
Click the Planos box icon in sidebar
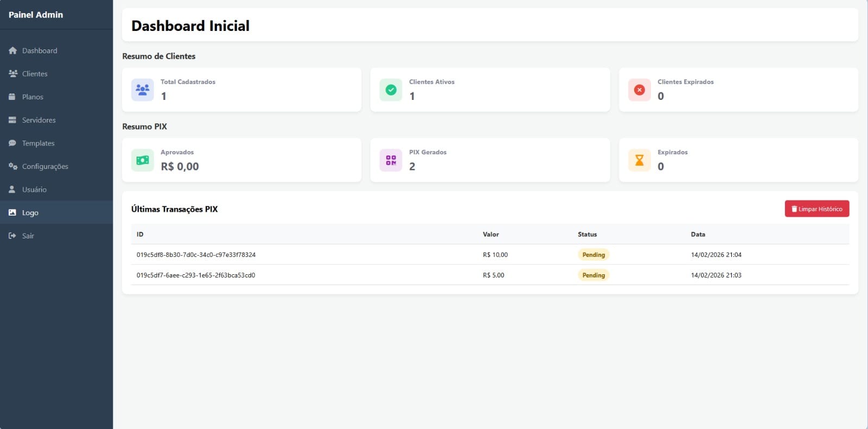click(12, 97)
